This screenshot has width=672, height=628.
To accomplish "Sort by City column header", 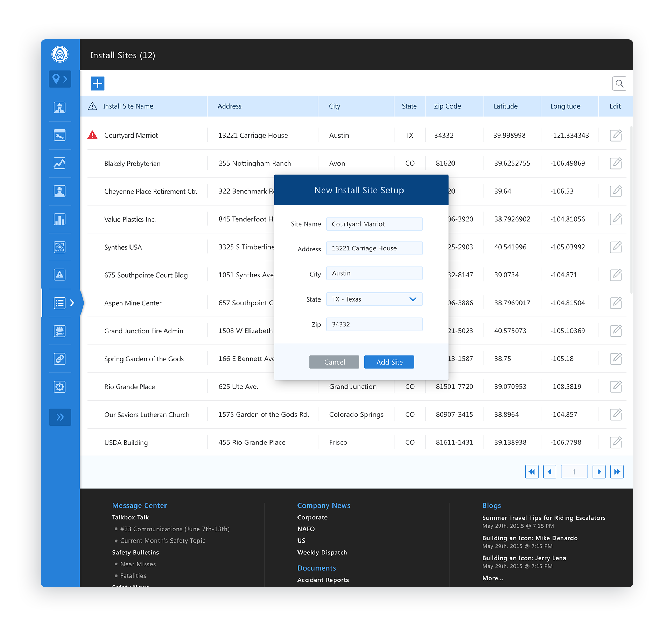I will [335, 106].
